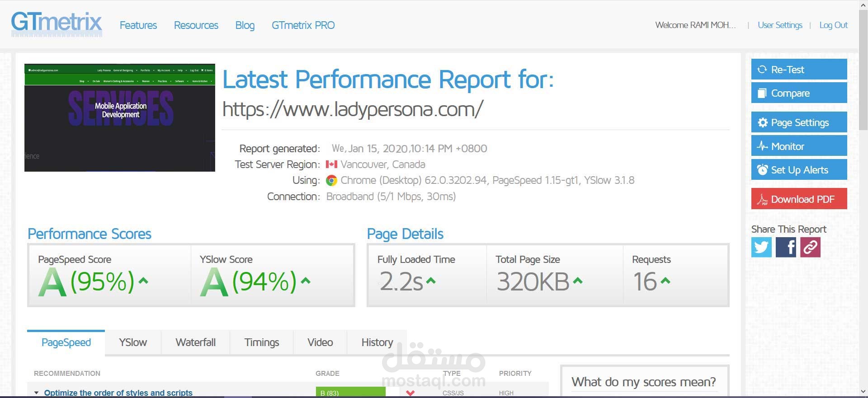Image resolution: width=868 pixels, height=398 pixels.
Task: Click the 2.2s Fully Loaded Time value
Action: (401, 281)
